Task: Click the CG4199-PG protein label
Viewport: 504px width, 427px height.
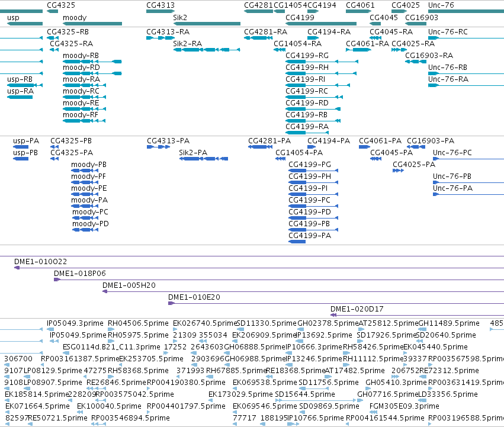Action: [x=310, y=165]
